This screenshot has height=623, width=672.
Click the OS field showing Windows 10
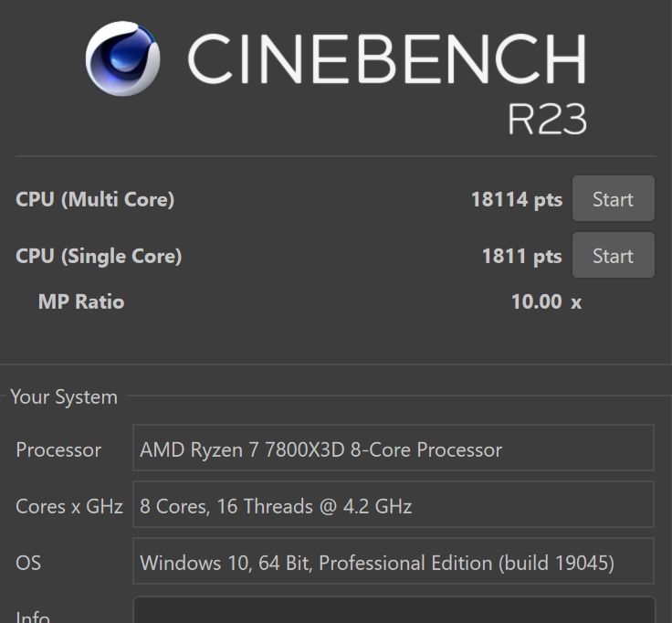coord(394,561)
